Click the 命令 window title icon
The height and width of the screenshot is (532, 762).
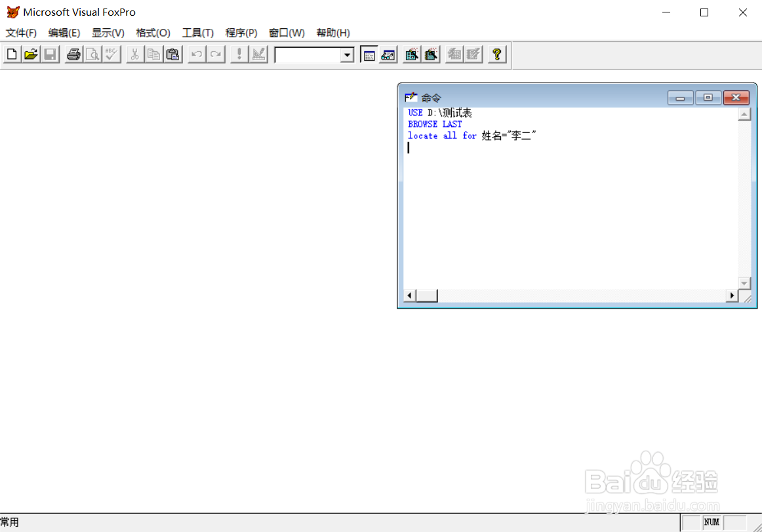411,98
